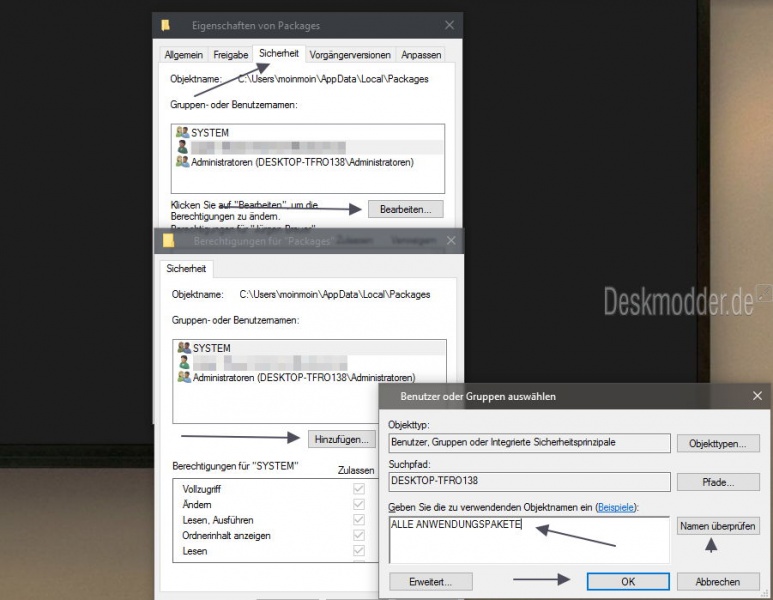773x600 pixels.
Task: Close the Berechtigungen für Packages dialog
Action: pyautogui.click(x=451, y=241)
